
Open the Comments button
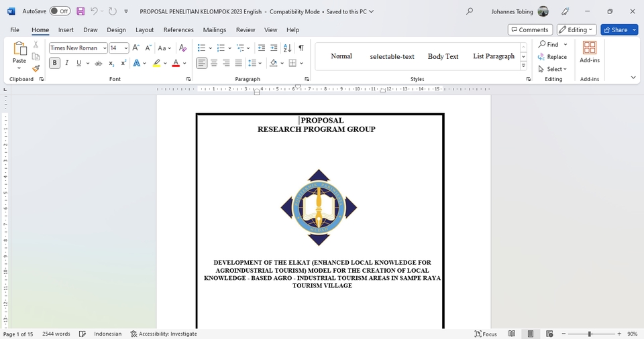point(530,30)
